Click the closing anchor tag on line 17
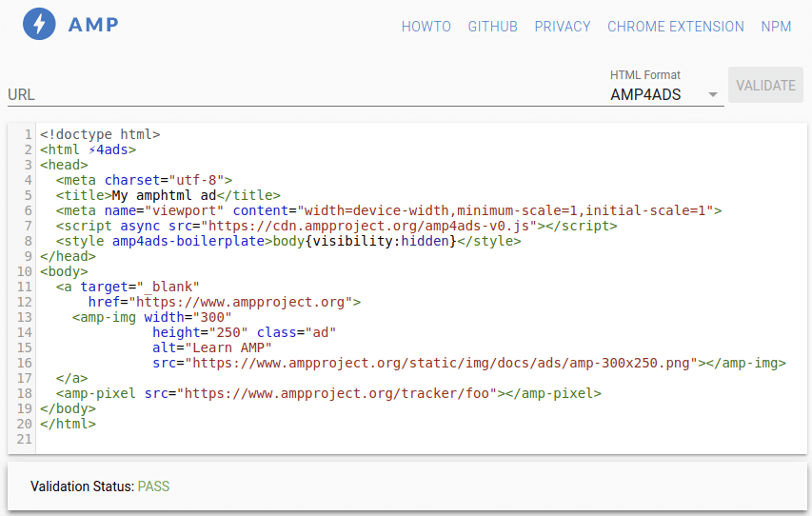Image resolution: width=812 pixels, height=516 pixels. pos(72,378)
